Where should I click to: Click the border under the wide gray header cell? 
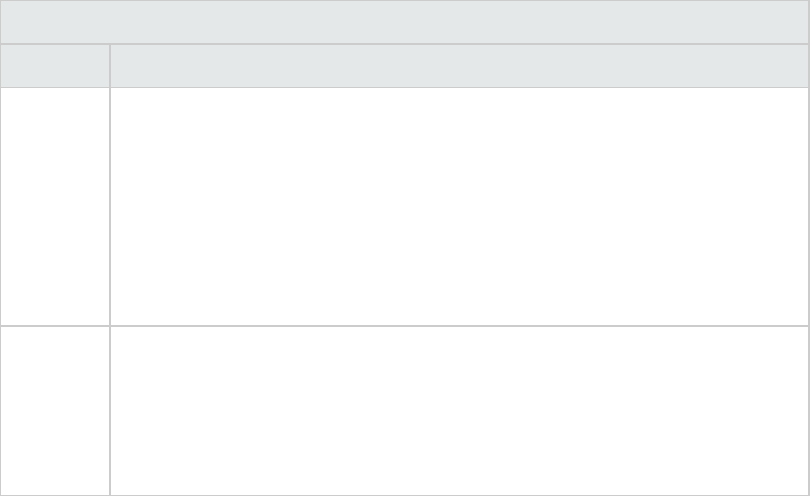click(458, 88)
